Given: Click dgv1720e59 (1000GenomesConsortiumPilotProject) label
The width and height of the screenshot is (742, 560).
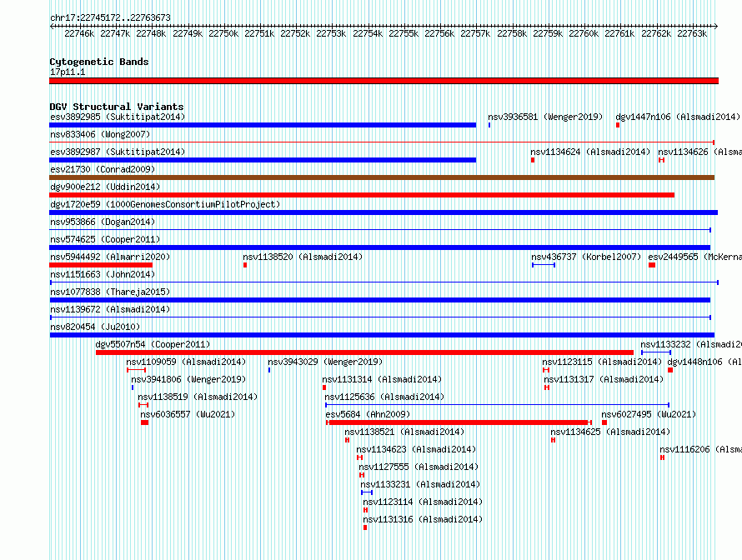Looking at the screenshot, I should click(x=165, y=204).
